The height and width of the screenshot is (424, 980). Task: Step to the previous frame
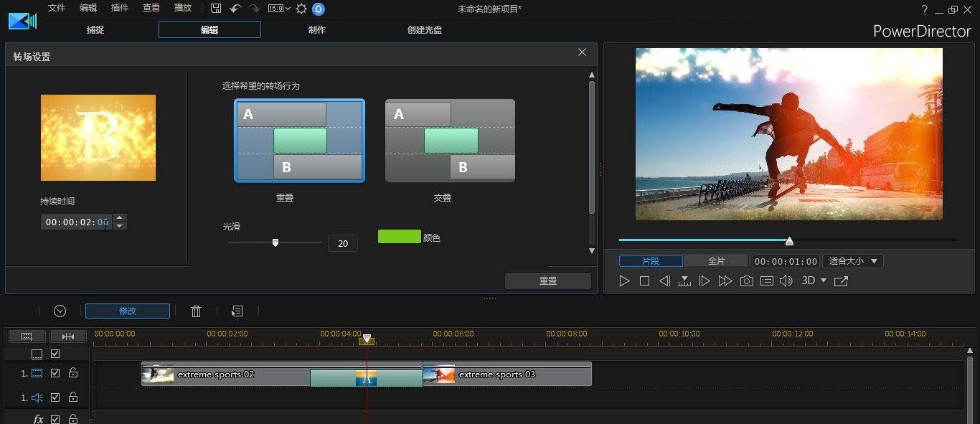[664, 281]
